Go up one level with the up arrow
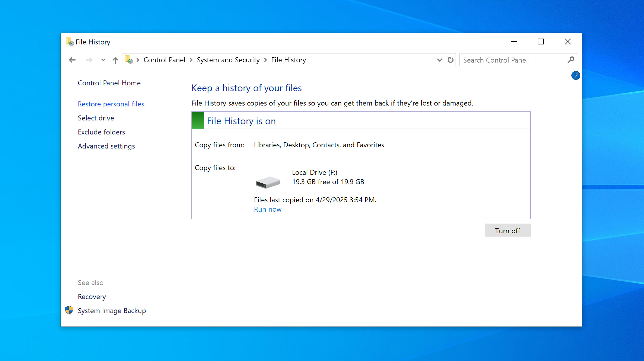644x361 pixels. point(115,60)
